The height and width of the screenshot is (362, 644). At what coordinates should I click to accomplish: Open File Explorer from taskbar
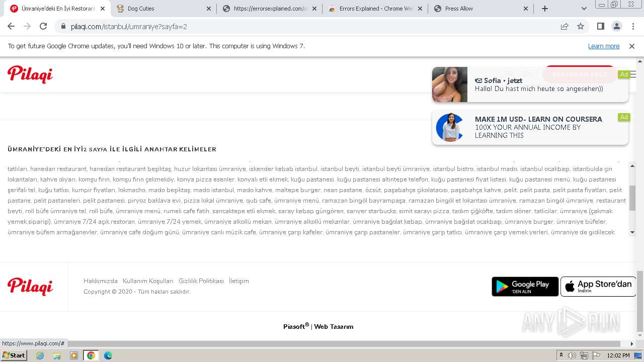pos(57,355)
